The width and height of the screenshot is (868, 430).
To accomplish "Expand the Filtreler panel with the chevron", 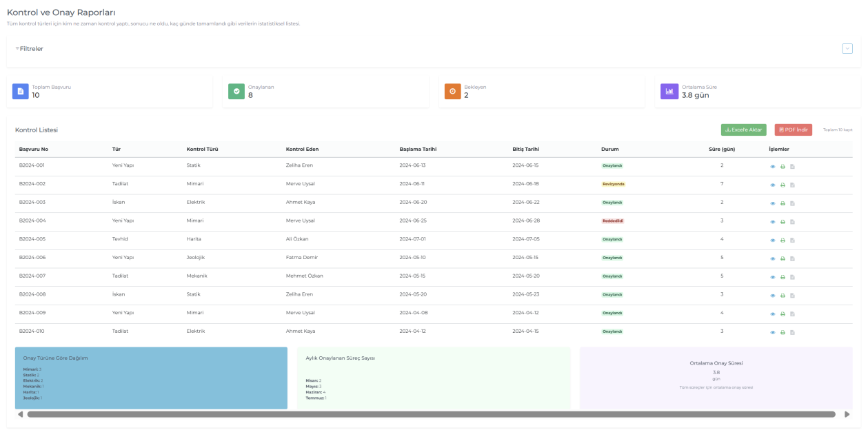I will tap(847, 48).
